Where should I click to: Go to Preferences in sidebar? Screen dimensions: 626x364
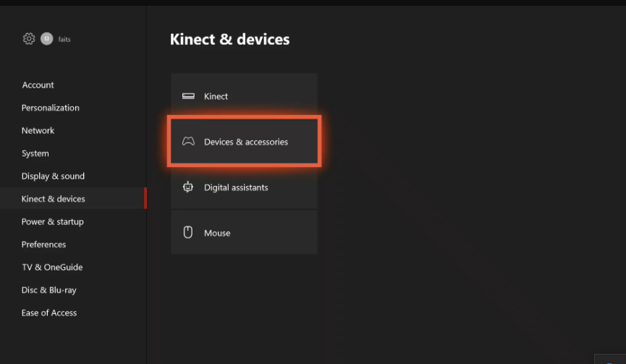44,245
